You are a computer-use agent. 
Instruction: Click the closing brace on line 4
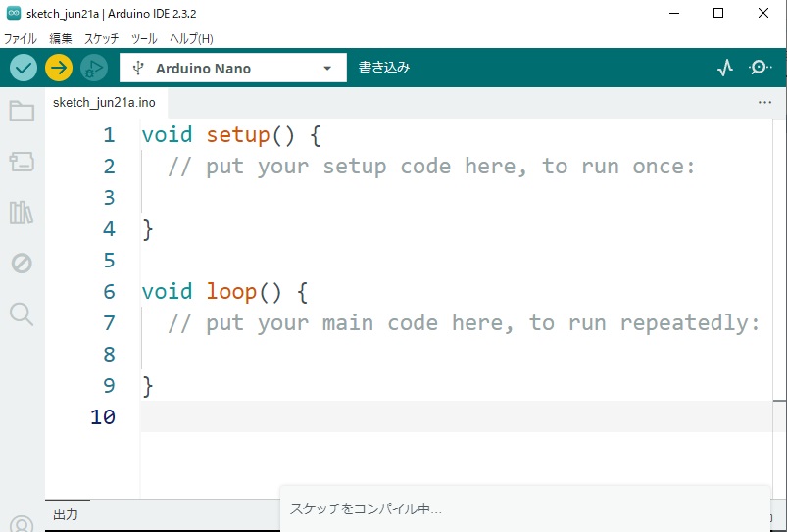click(148, 229)
